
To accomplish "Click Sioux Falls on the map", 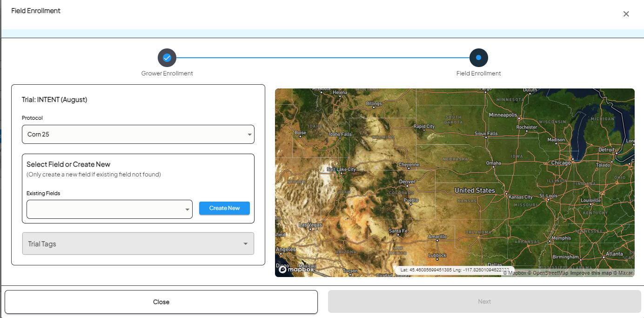I will 486,134.
